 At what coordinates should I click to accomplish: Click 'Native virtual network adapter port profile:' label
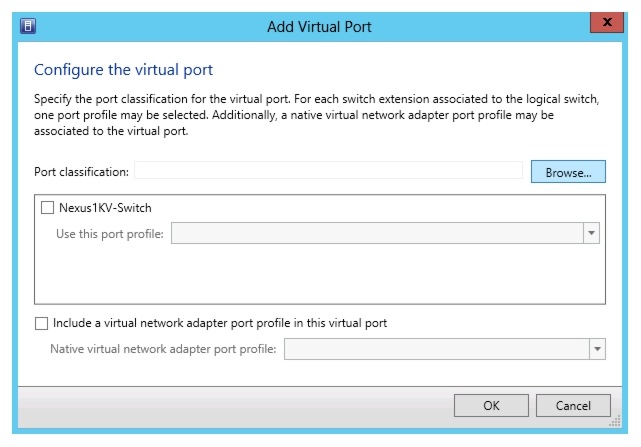click(163, 349)
